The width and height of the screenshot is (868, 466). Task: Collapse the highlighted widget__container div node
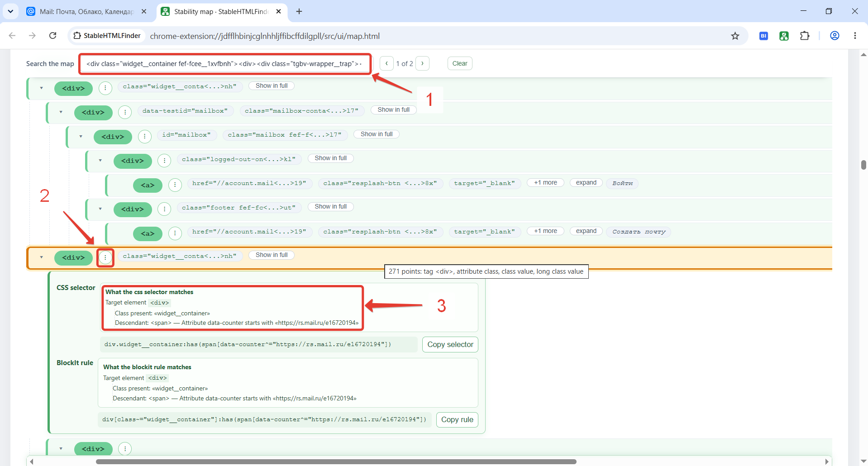(42, 257)
